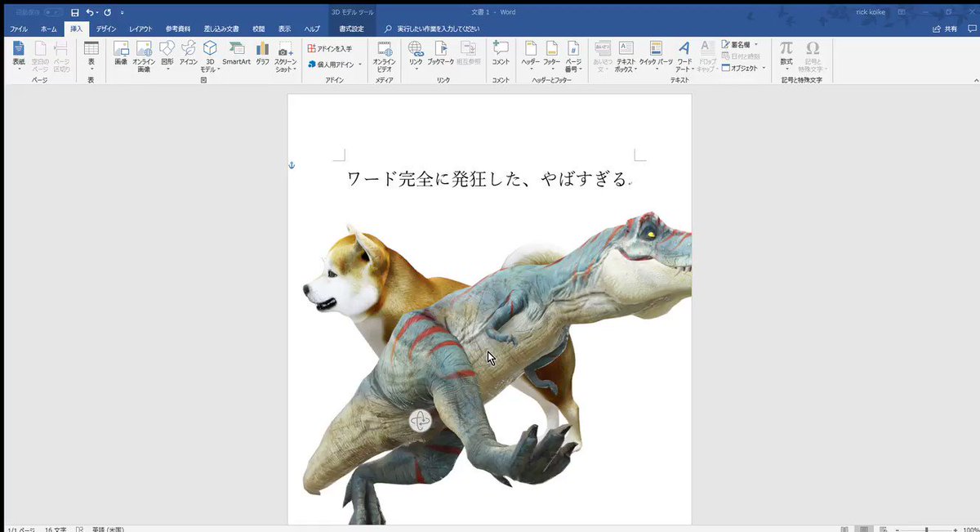Switch to the ヘルプ (Help) tab
This screenshot has height=532, width=980.
click(312, 29)
